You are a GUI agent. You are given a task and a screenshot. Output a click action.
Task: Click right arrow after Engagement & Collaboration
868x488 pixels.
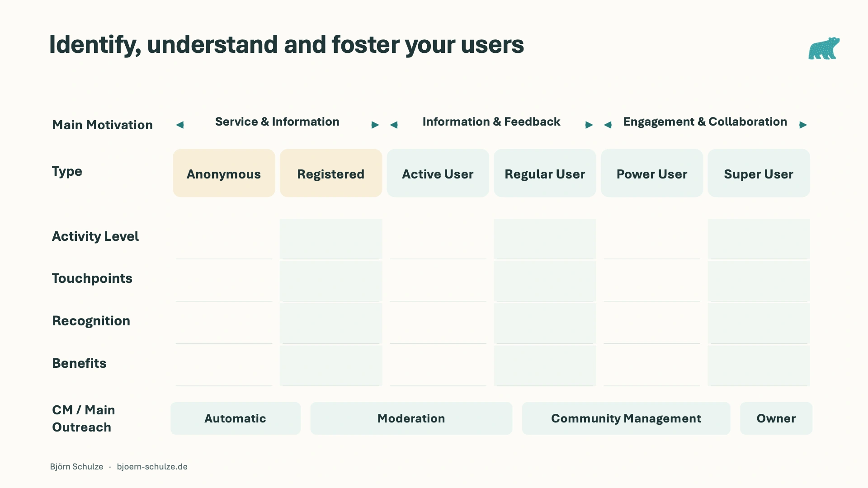click(x=803, y=125)
